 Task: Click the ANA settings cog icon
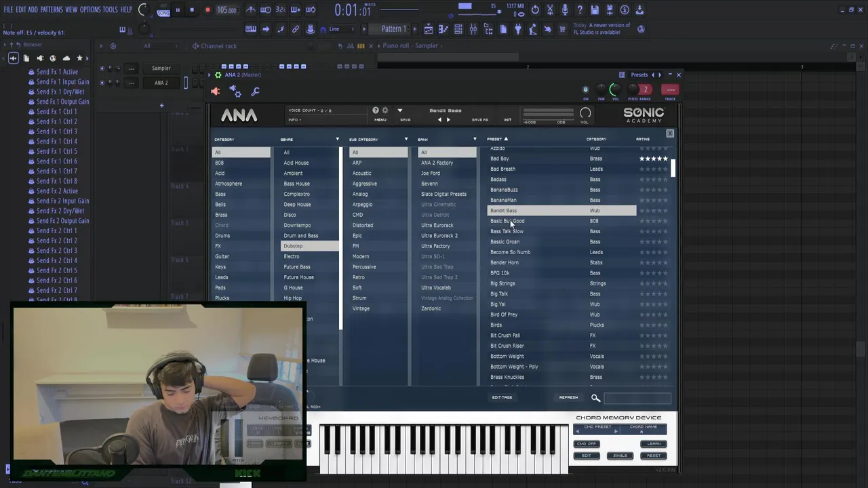pyautogui.click(x=385, y=110)
